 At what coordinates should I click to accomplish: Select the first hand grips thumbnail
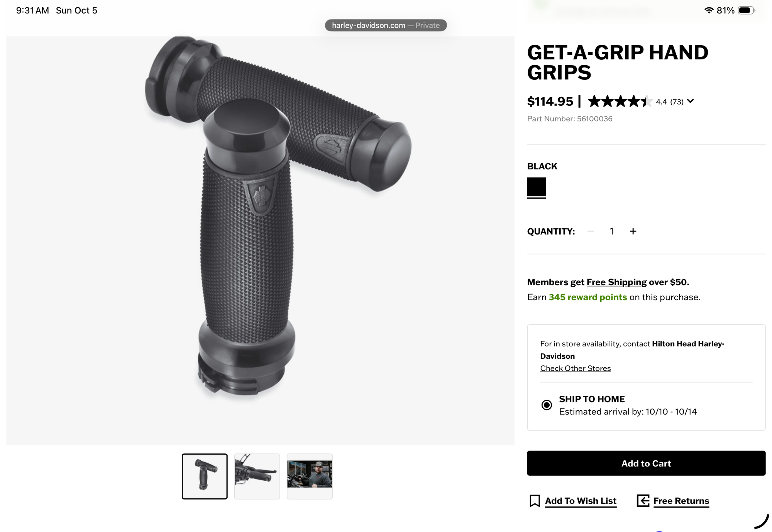coord(205,476)
